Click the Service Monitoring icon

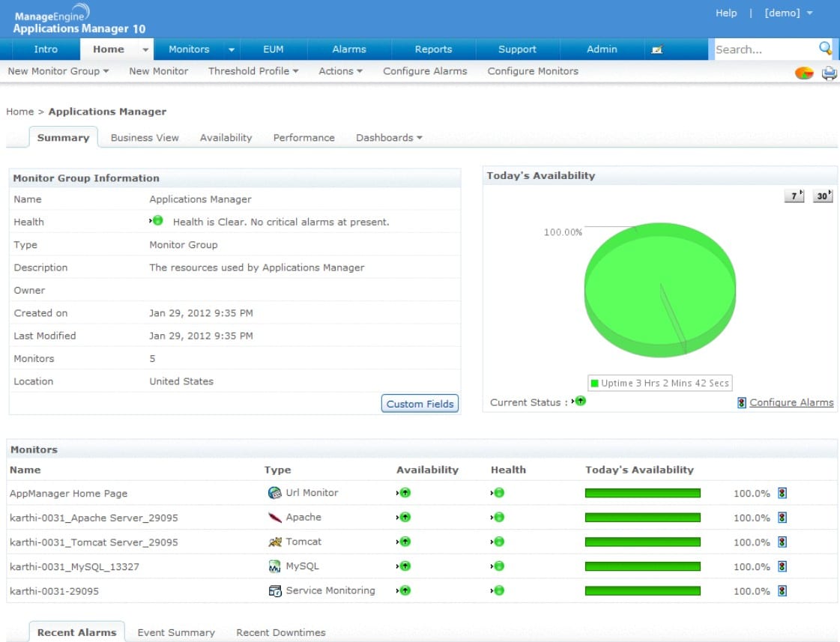coord(274,590)
